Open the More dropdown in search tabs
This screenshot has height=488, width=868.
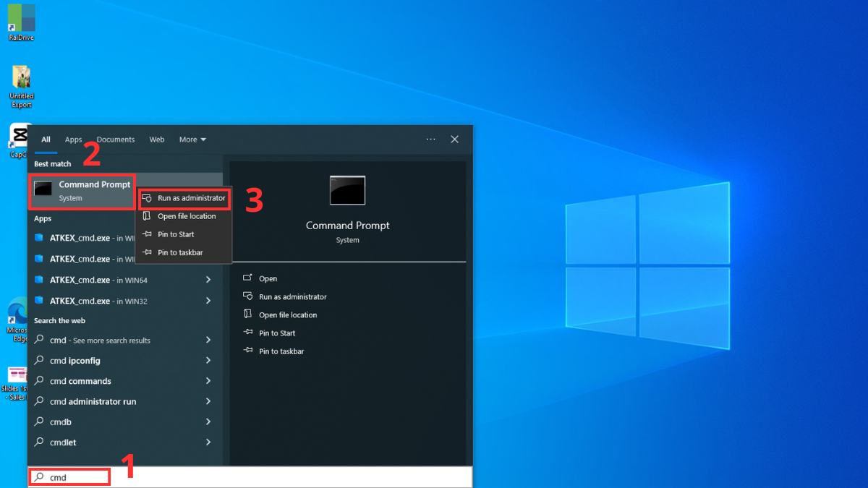click(192, 140)
